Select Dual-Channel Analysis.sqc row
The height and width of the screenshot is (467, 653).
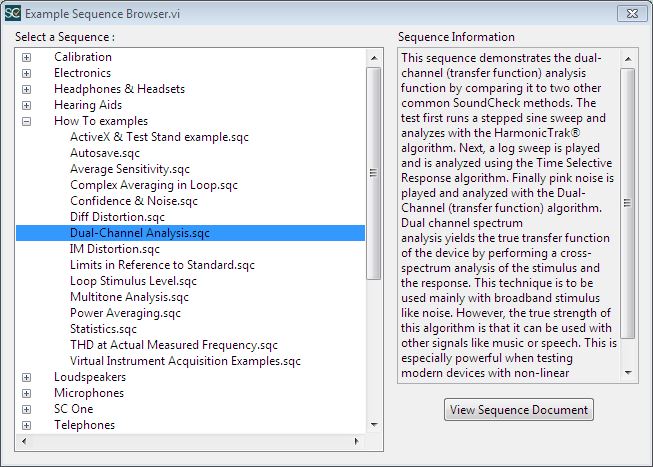click(190, 233)
